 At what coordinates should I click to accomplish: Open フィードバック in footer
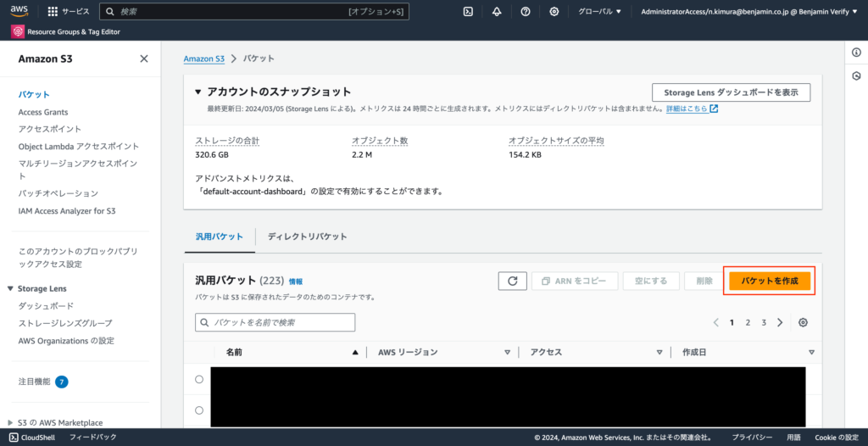(x=93, y=438)
